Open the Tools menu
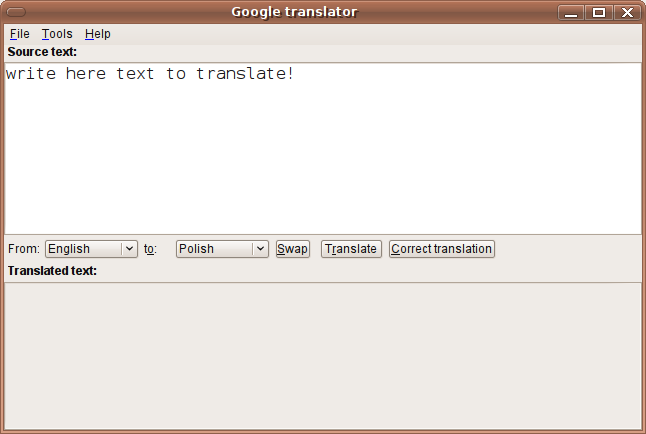The width and height of the screenshot is (646, 434). 57,34
